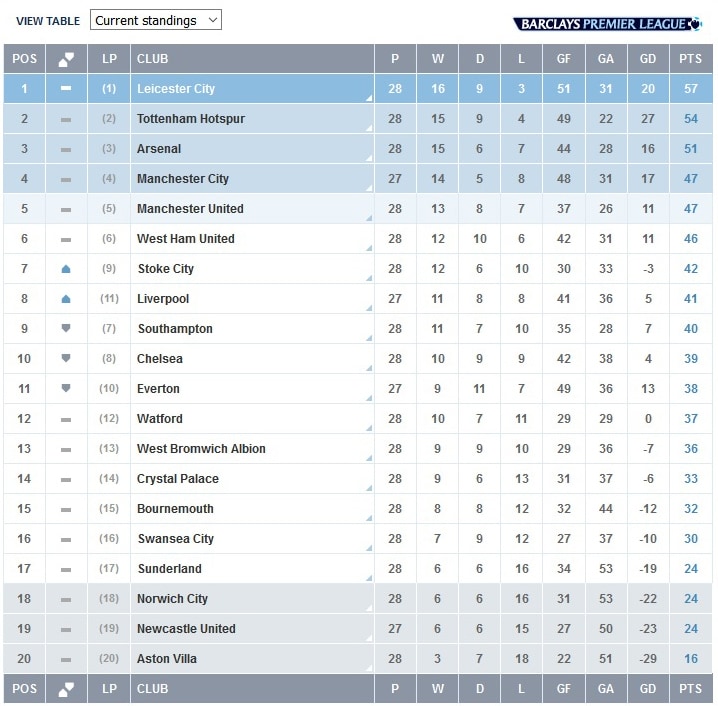This screenshot has height=706, width=718.
Task: Click Everton's down-arrow movement icon
Action: (66, 388)
